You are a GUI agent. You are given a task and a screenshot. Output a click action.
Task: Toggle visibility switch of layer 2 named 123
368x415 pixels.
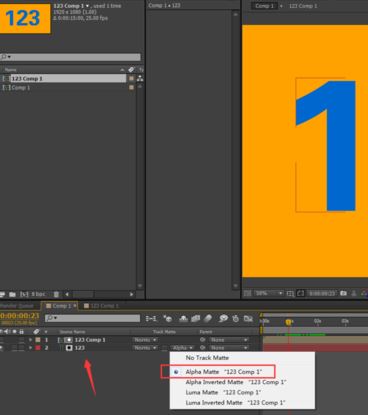pos(2,348)
